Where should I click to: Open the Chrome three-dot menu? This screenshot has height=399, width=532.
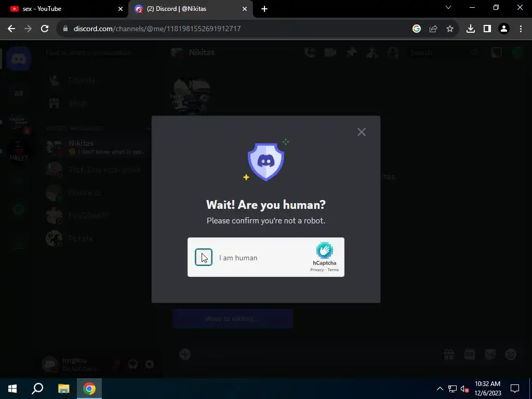click(x=521, y=29)
